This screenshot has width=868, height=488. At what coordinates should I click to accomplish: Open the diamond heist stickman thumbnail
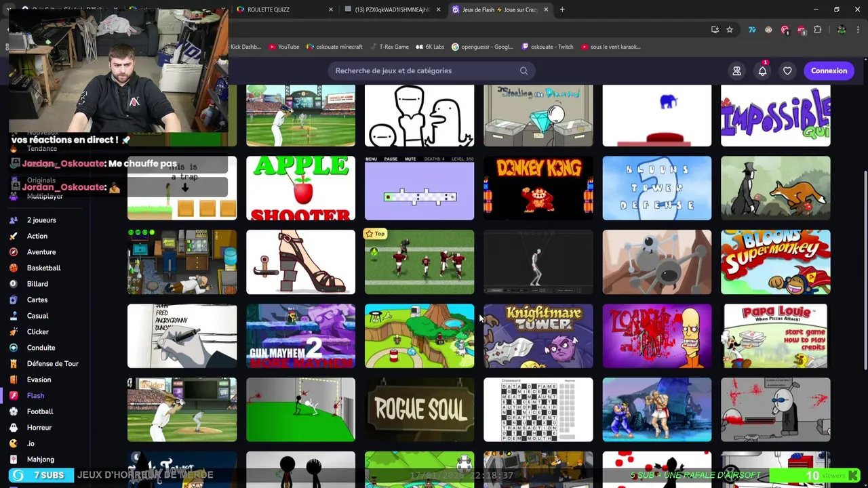pos(538,115)
